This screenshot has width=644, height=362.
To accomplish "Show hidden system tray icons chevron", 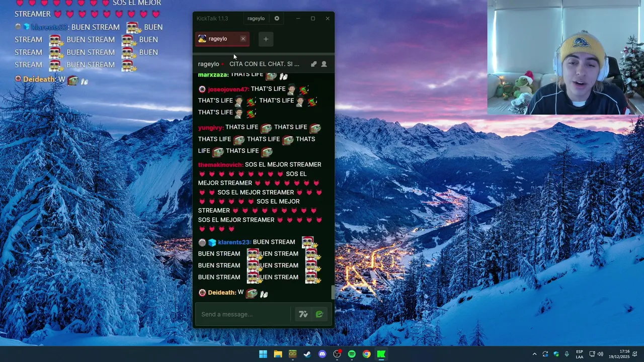I will tap(534, 354).
